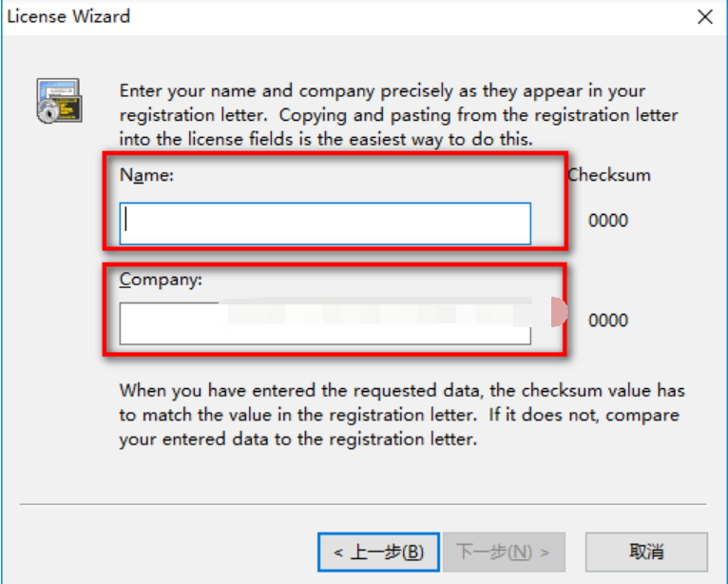Click the red semicircle right of Company field

click(559, 311)
